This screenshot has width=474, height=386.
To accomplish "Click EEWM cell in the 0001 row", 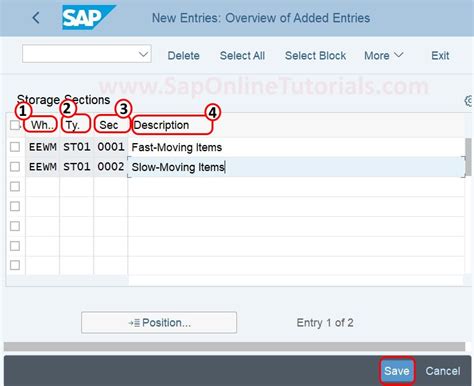I will click(42, 147).
